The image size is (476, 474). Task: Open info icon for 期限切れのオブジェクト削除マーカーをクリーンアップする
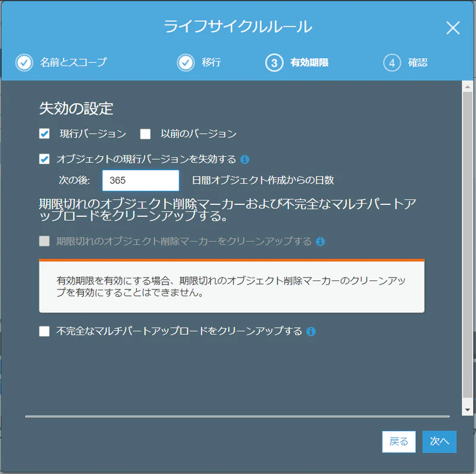coord(320,242)
